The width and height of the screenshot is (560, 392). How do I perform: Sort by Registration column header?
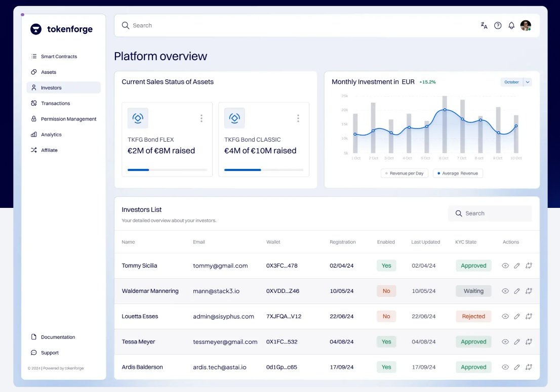[x=342, y=242]
